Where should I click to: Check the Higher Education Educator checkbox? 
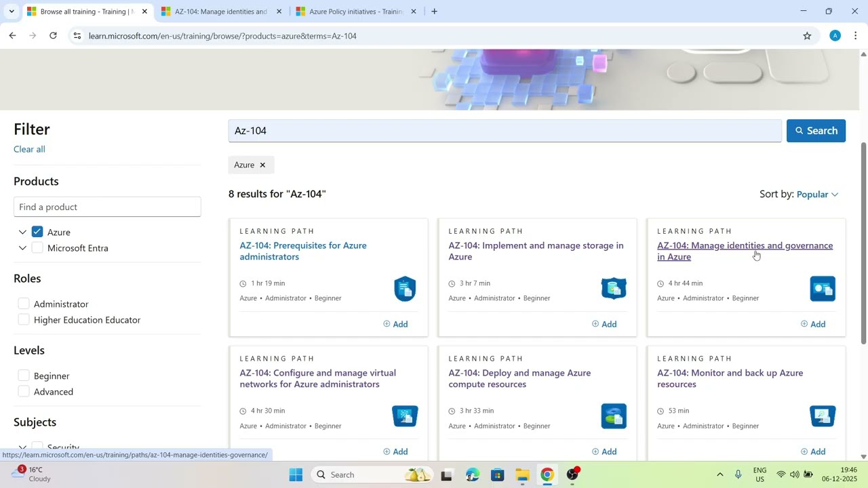(x=24, y=320)
